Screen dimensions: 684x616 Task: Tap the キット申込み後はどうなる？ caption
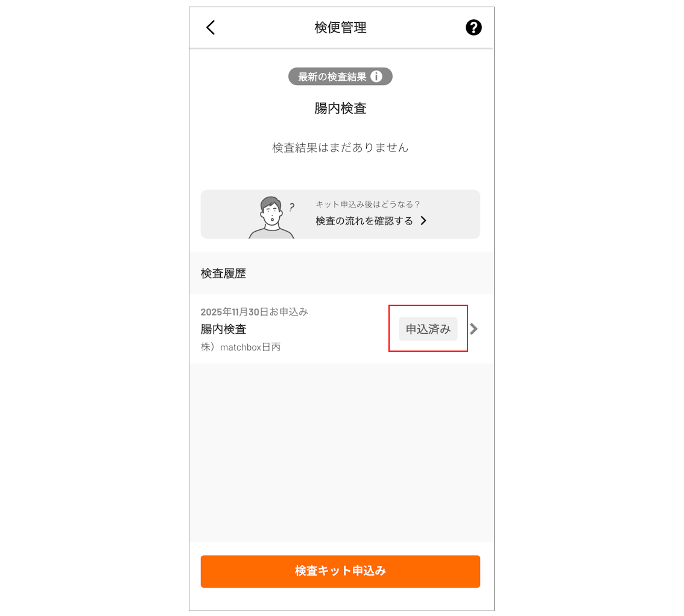(x=368, y=204)
